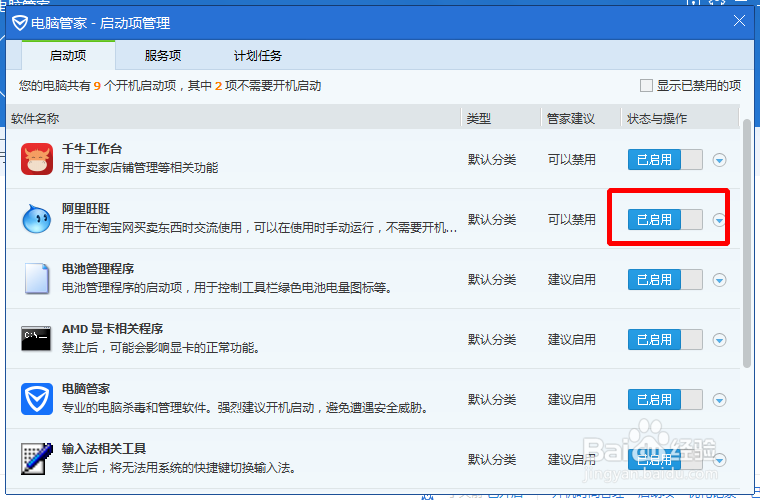760x500 pixels.
Task: Click 建议启用 suggestion for AMD 显卡相关程序
Action: [571, 340]
